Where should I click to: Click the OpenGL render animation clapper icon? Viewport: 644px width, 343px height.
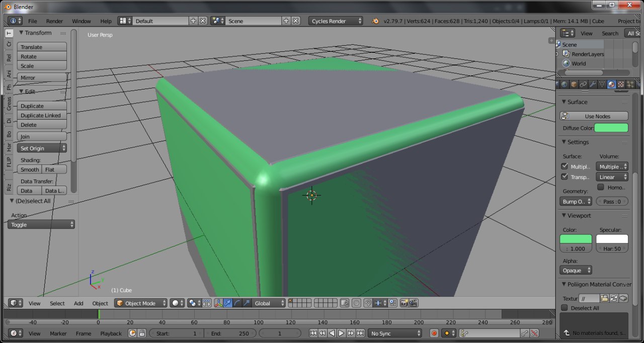[x=414, y=303]
